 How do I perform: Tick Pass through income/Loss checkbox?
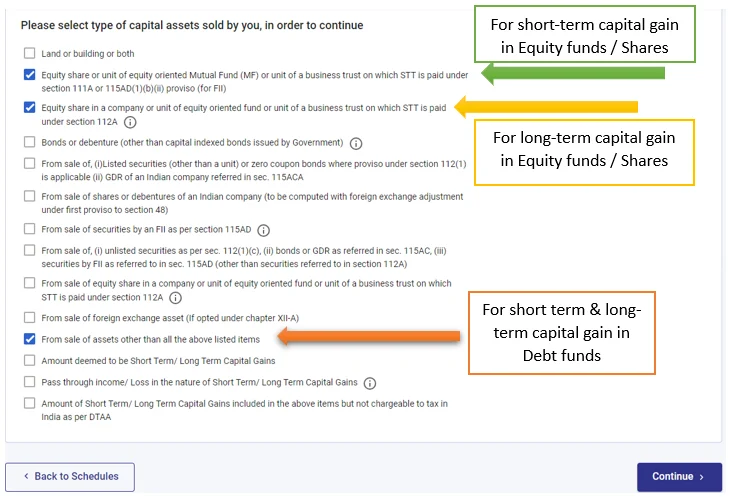tap(30, 382)
